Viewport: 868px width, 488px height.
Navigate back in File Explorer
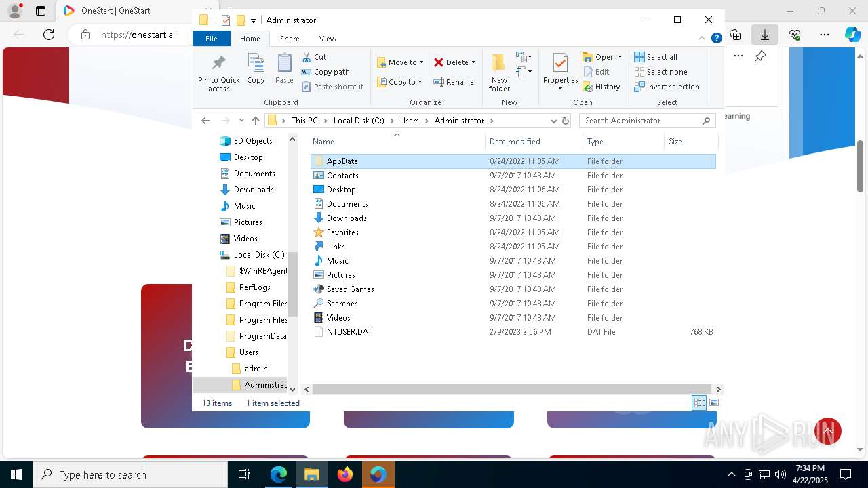(x=205, y=121)
